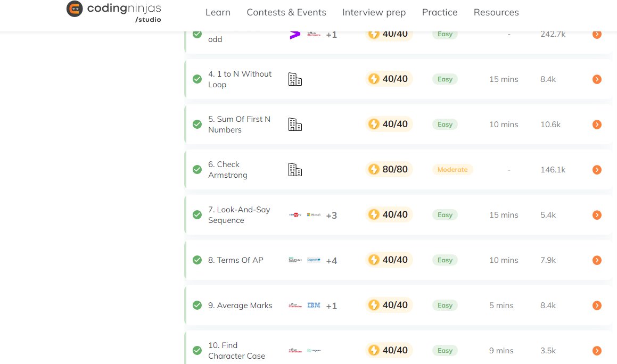Click '15 mins' for Look-And-Say Sequence
Screen dimensions: 617x364
tap(504, 215)
